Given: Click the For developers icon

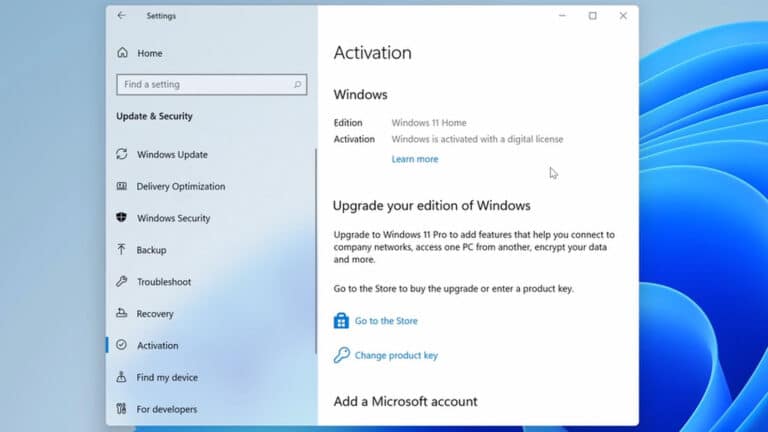Looking at the screenshot, I should coord(122,409).
